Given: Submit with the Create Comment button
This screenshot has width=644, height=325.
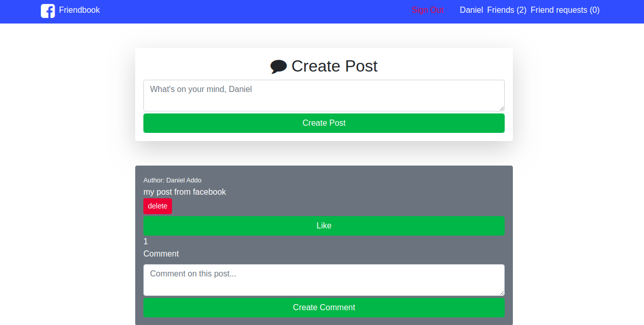Looking at the screenshot, I should [x=324, y=308].
